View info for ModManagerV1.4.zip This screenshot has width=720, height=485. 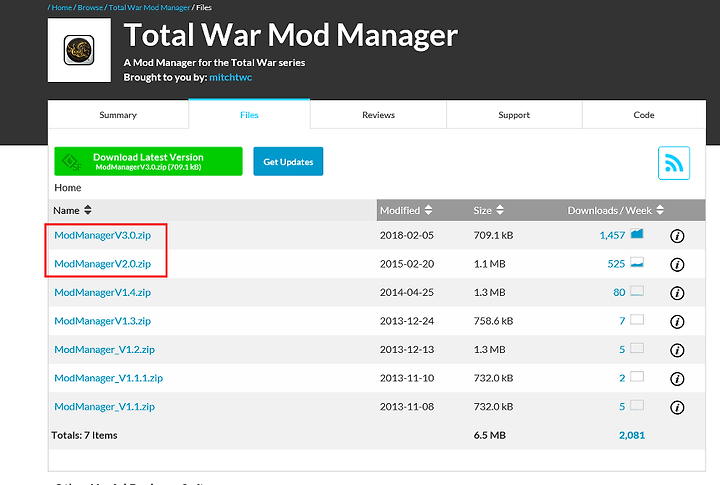pyautogui.click(x=677, y=293)
